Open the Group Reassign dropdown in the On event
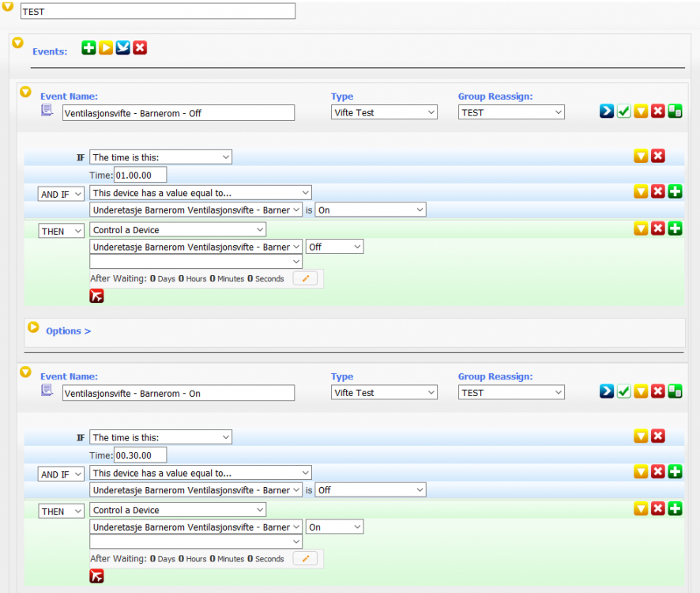This screenshot has width=700, height=593. point(511,392)
